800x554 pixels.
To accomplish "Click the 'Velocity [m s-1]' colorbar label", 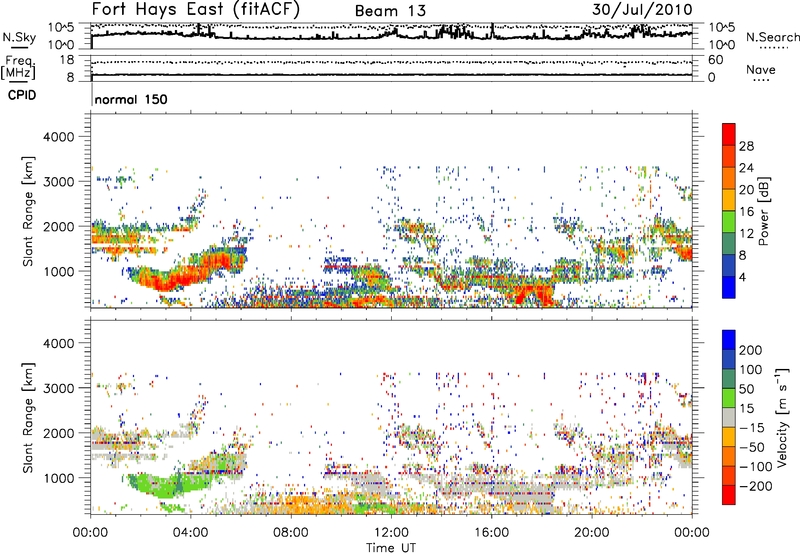I will click(x=782, y=417).
